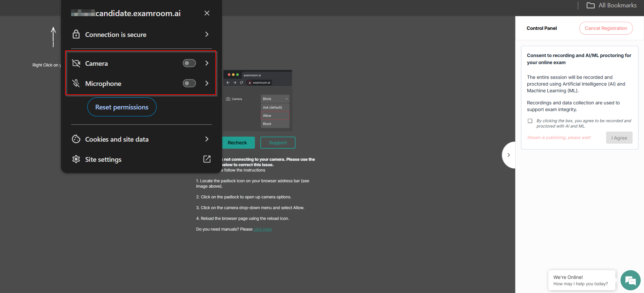Click the I Agree button
This screenshot has height=293, width=644.
pos(619,138)
